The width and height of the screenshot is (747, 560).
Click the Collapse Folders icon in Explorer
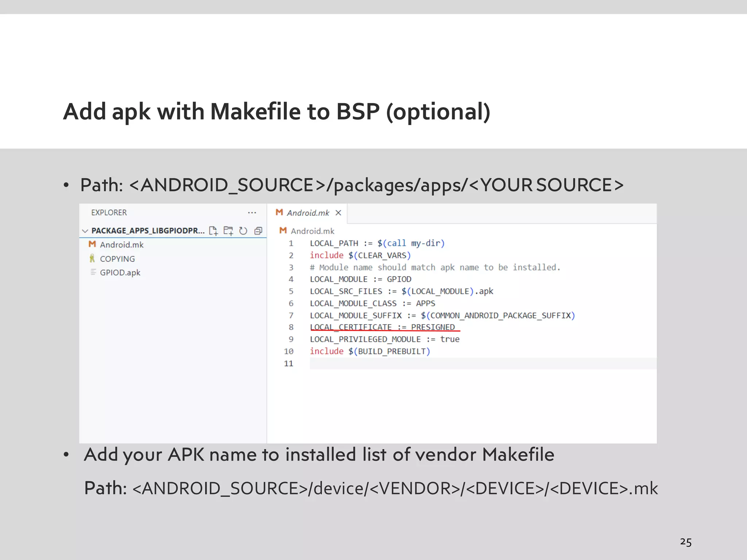click(258, 231)
